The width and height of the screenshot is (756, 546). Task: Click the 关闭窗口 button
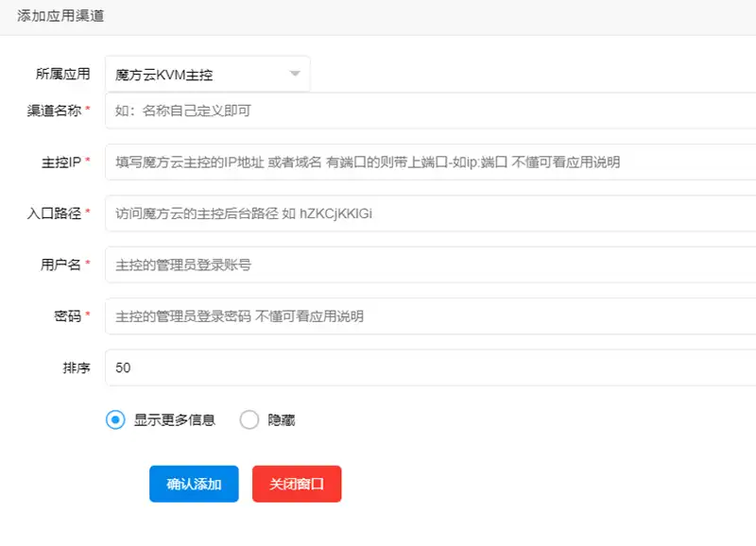click(x=297, y=484)
